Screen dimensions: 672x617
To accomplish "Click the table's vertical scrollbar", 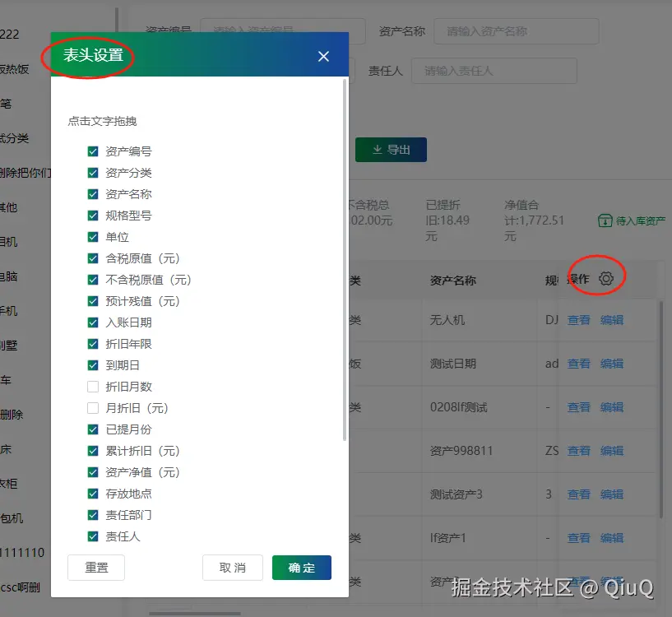I will (660, 408).
